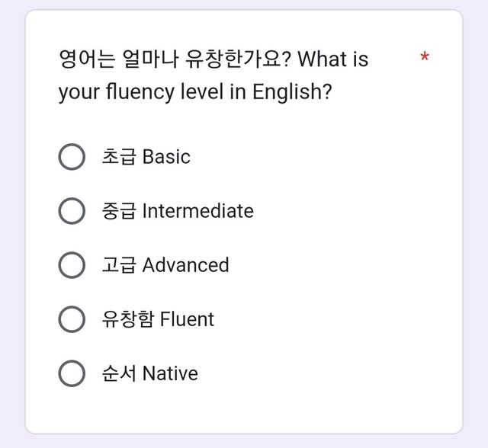Click the Korean text 유창함
The image size is (488, 448).
coord(128,319)
